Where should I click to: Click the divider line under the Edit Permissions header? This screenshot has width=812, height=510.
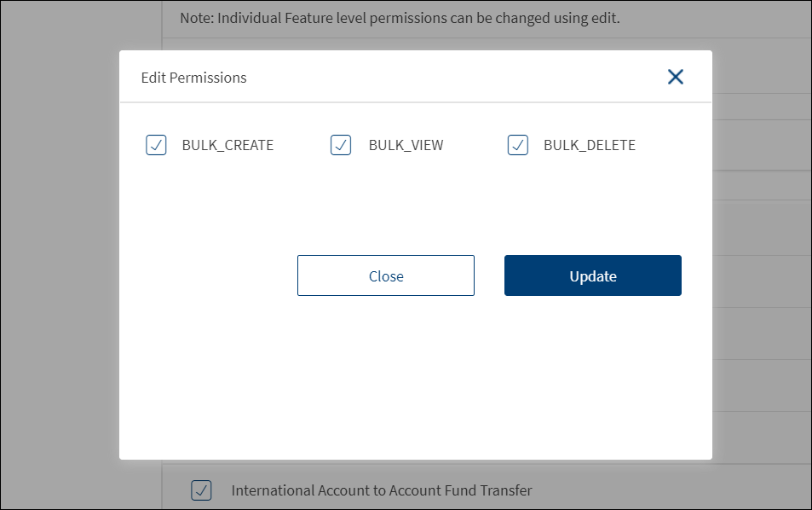[x=415, y=102]
